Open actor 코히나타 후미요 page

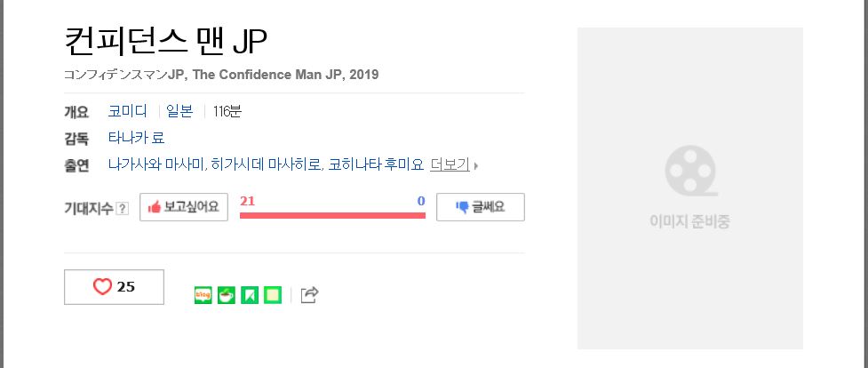coord(376,164)
